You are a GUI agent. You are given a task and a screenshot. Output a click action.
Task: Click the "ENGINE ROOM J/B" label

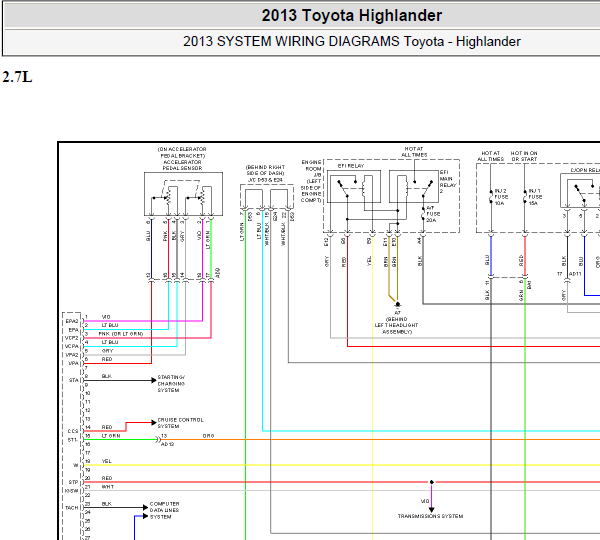coord(311,169)
